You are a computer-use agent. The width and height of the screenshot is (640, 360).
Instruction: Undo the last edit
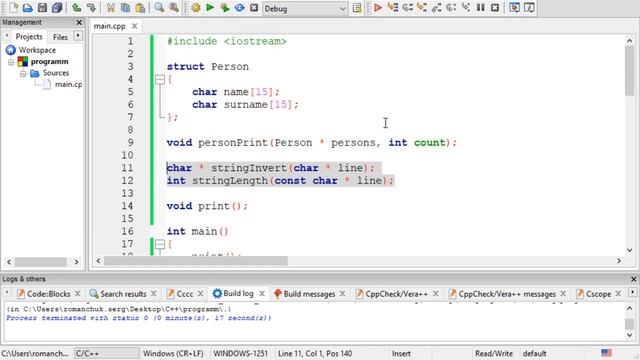tap(76, 7)
